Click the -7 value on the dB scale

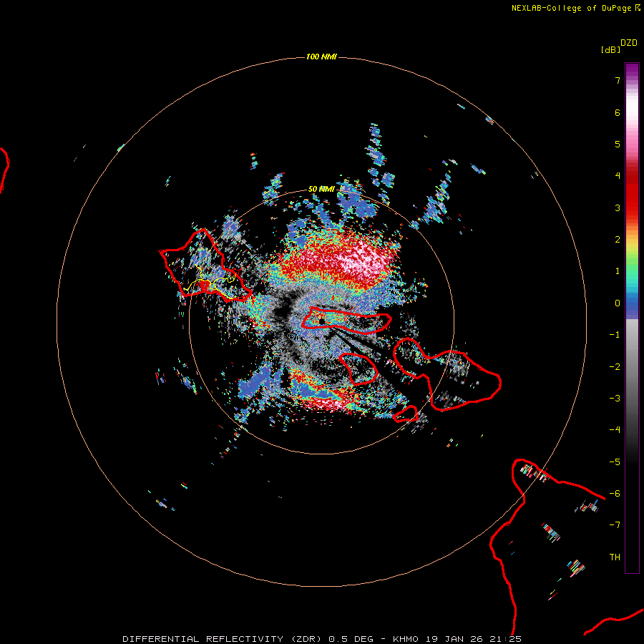pos(615,525)
